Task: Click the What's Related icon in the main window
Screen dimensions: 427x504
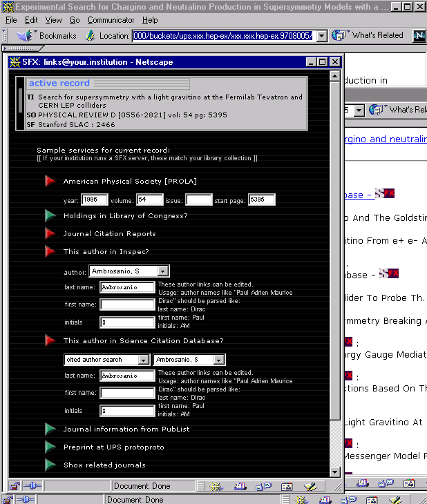Action: pos(339,35)
